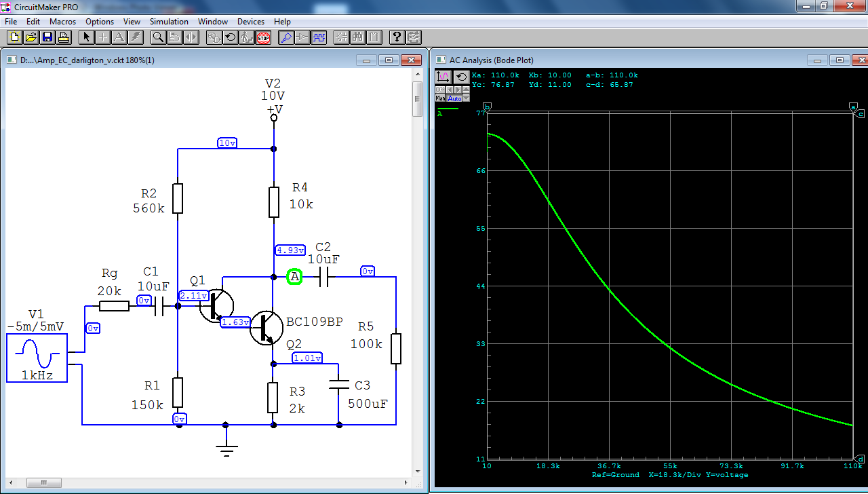Click schematic scrollbar up arrow
The width and height of the screenshot is (868, 494).
coord(418,75)
